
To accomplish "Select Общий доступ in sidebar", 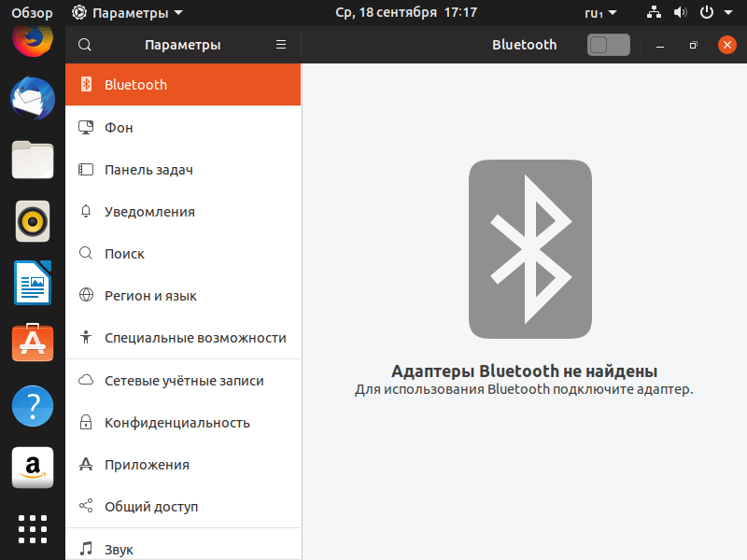I will 183,506.
